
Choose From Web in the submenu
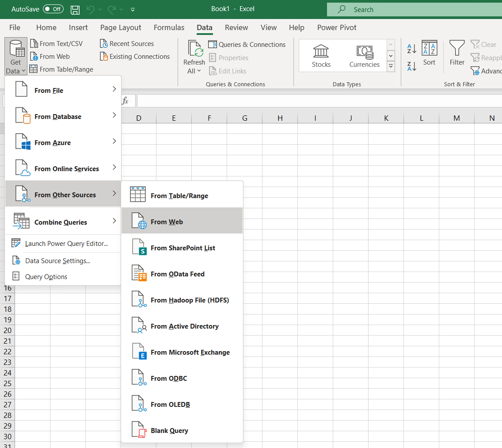tap(182, 222)
